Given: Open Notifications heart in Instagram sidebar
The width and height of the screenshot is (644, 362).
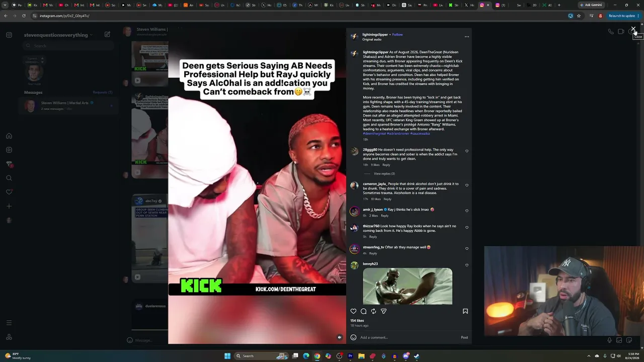Looking at the screenshot, I should pos(9,192).
